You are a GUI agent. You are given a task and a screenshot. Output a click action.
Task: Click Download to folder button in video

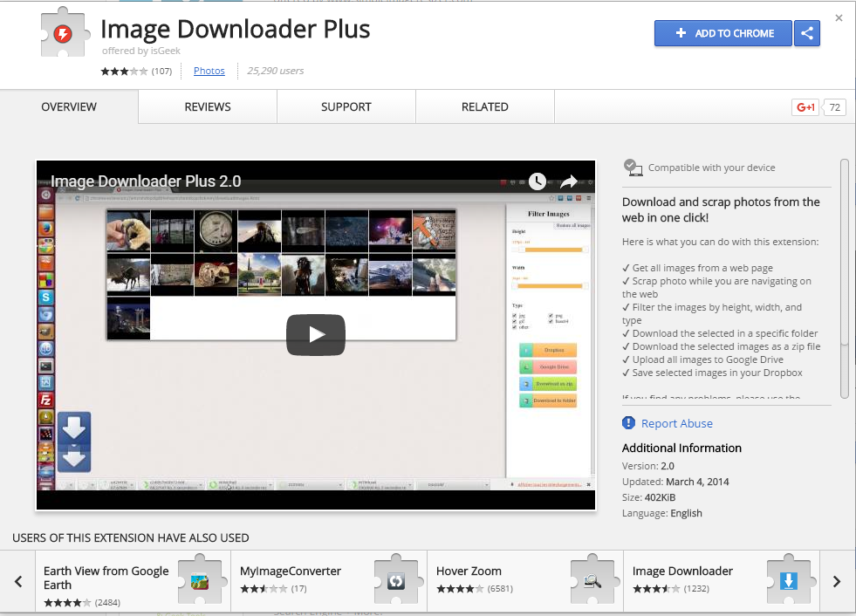548,400
